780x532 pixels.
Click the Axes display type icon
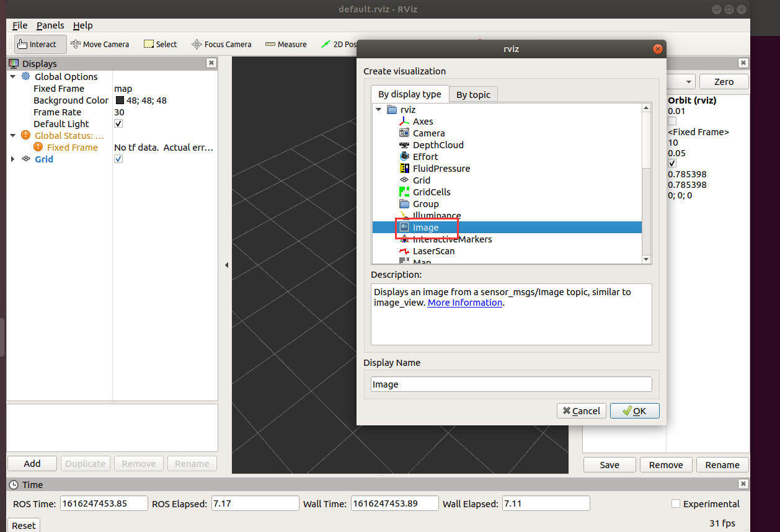coord(404,122)
